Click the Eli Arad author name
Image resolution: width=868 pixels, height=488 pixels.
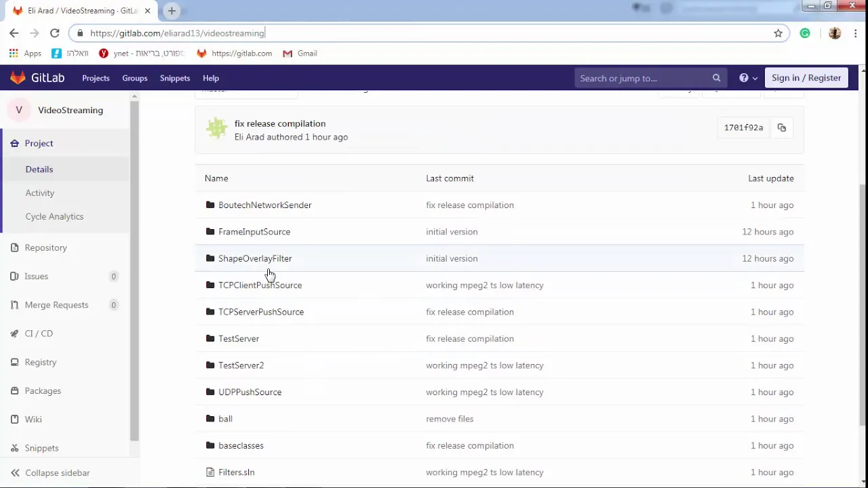tap(250, 137)
